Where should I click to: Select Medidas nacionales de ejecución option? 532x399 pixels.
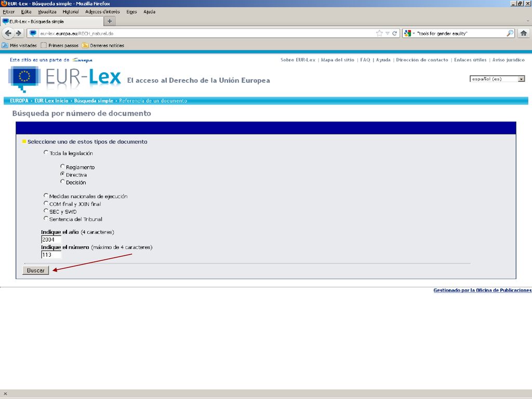pyautogui.click(x=46, y=195)
